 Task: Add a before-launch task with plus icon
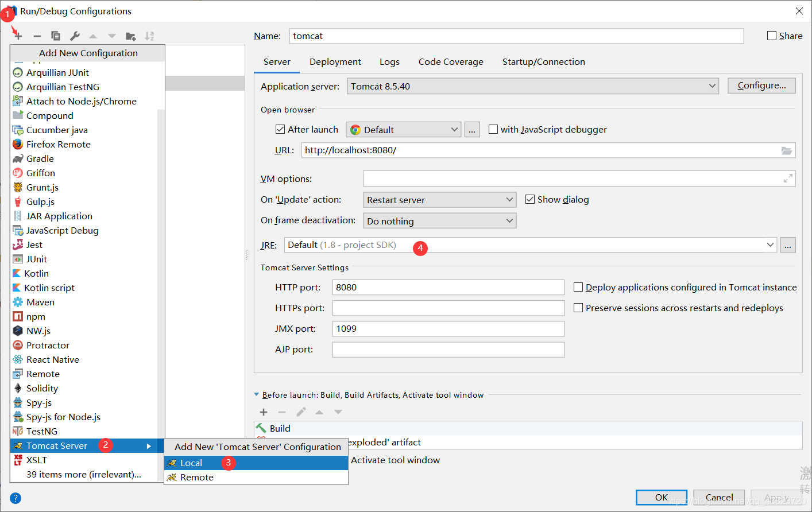click(x=264, y=412)
